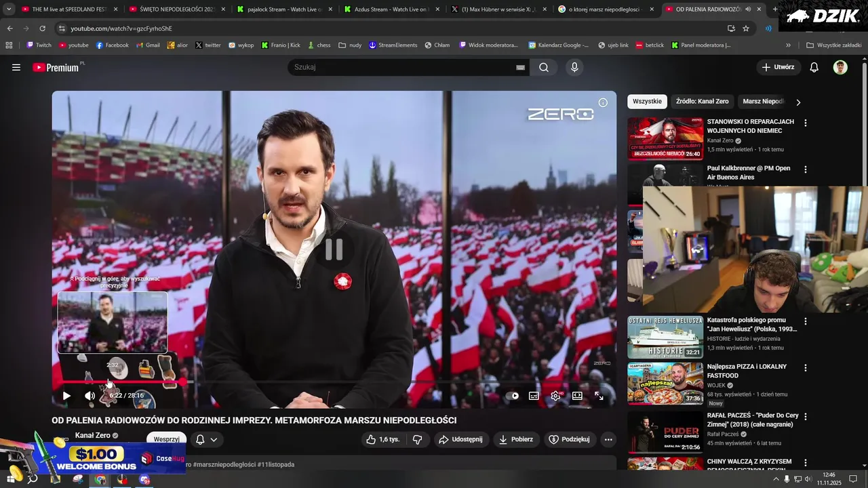Share the video via Udostępnij
The width and height of the screenshot is (868, 488).
tap(460, 439)
